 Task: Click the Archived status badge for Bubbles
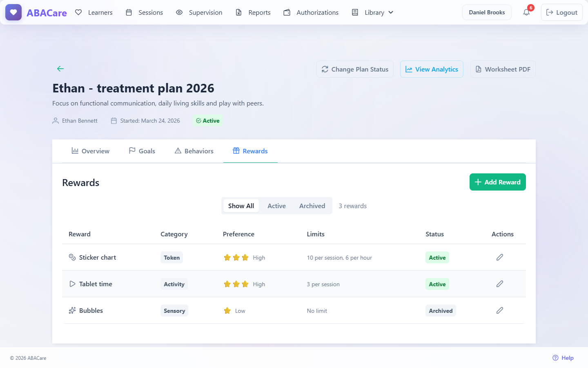pyautogui.click(x=441, y=311)
